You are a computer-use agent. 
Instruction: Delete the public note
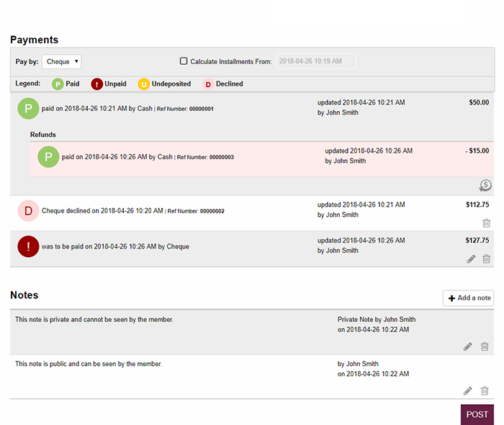[485, 391]
